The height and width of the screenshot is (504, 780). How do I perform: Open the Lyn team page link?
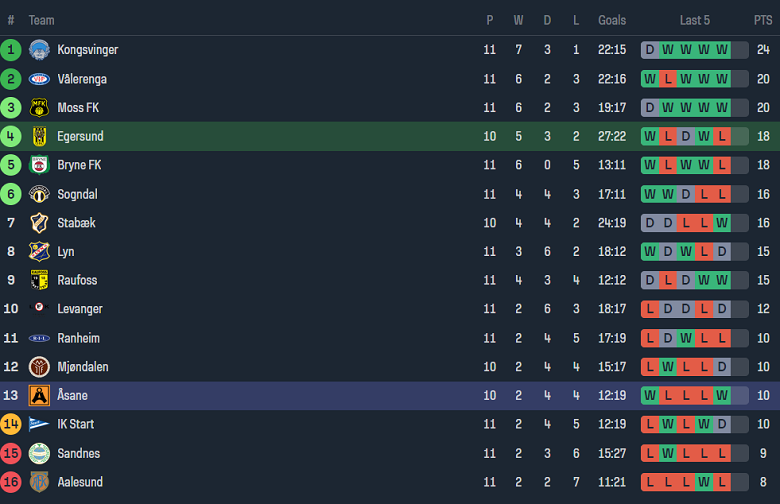(x=66, y=252)
